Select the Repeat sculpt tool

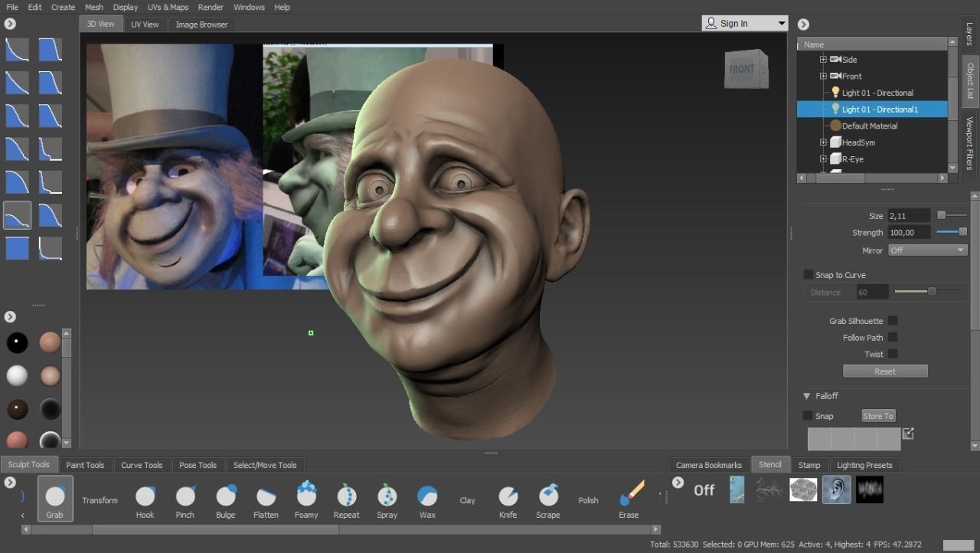pyautogui.click(x=347, y=500)
